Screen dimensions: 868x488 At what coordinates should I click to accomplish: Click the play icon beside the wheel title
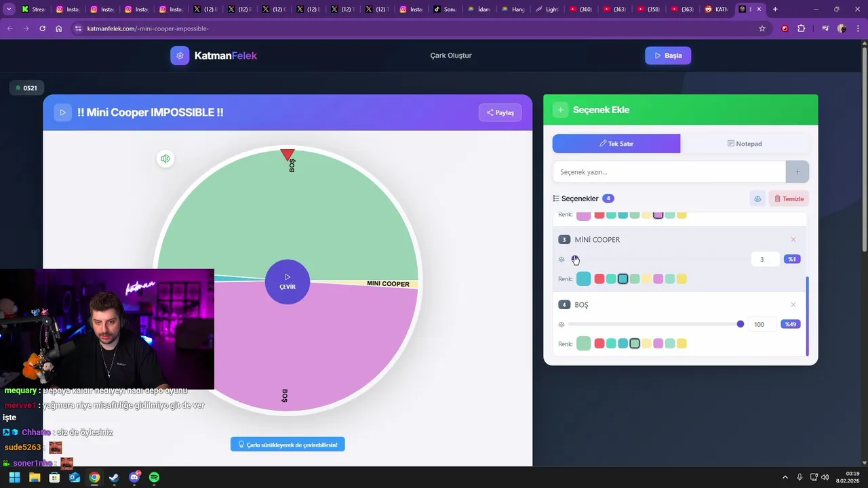pos(62,113)
